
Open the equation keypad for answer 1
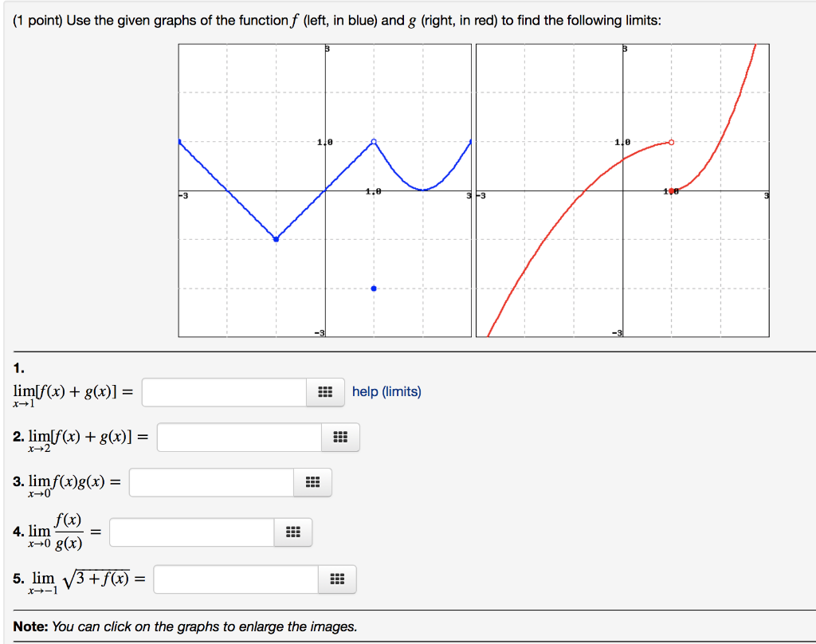coord(324,391)
